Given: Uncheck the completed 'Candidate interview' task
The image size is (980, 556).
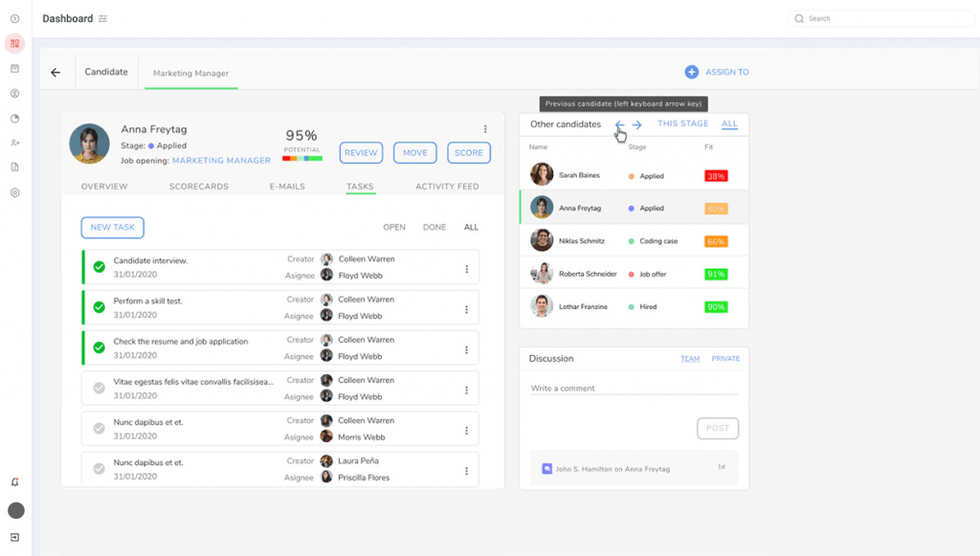Looking at the screenshot, I should pyautogui.click(x=99, y=267).
